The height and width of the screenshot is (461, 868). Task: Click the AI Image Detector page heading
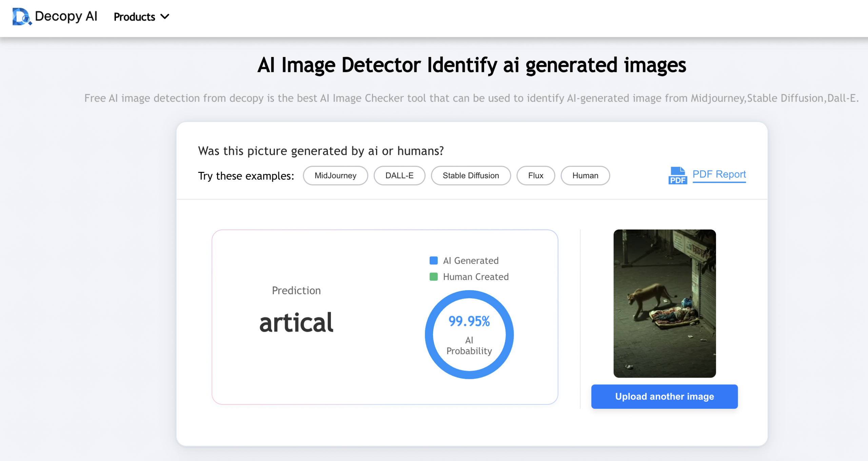(x=472, y=65)
